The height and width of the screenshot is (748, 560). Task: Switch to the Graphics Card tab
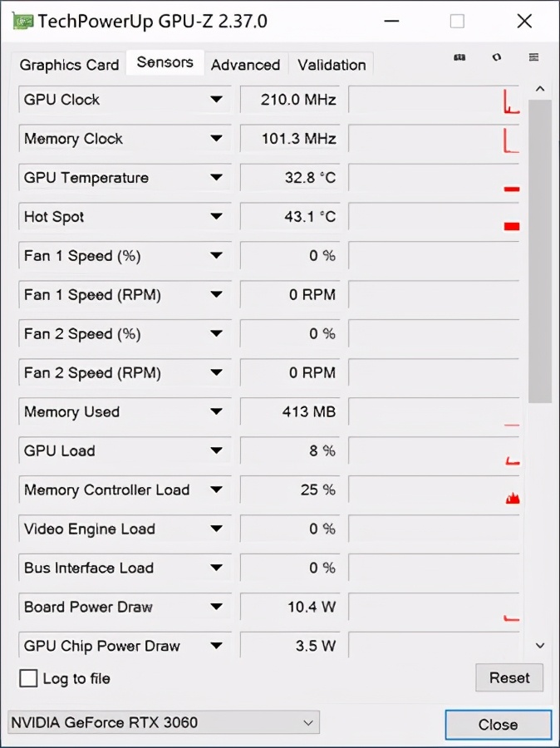69,65
